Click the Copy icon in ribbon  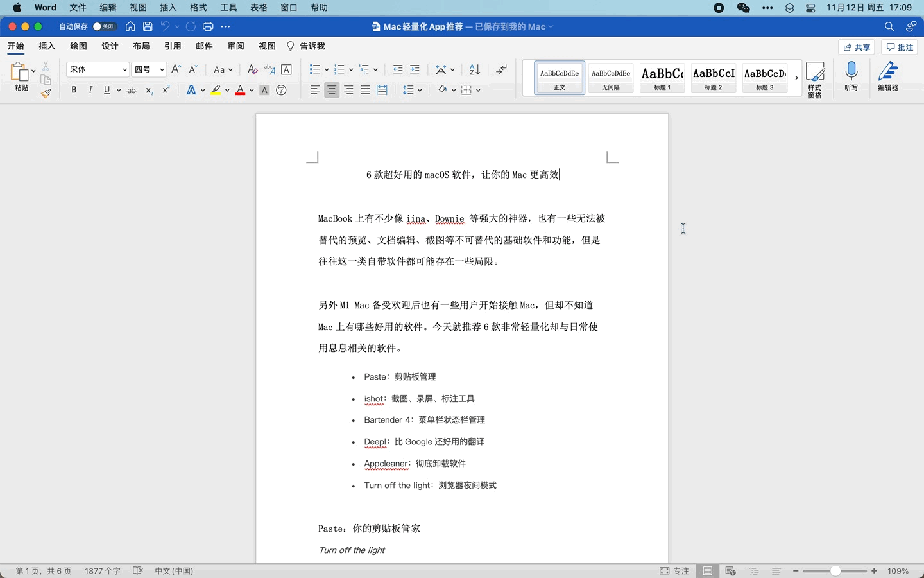46,80
